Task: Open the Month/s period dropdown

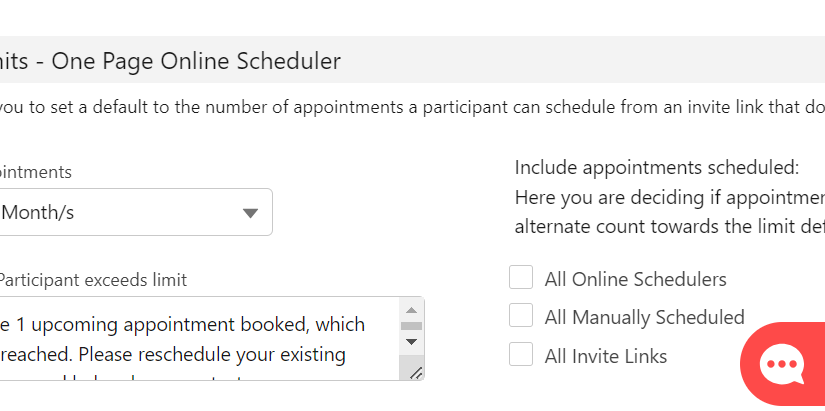Action: point(130,213)
